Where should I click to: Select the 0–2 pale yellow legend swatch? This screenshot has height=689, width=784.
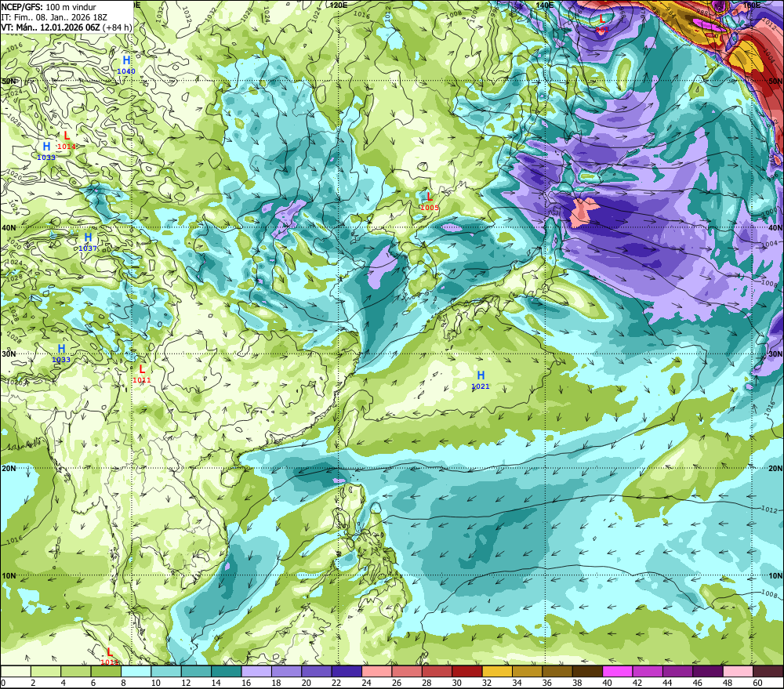pyautogui.click(x=16, y=671)
